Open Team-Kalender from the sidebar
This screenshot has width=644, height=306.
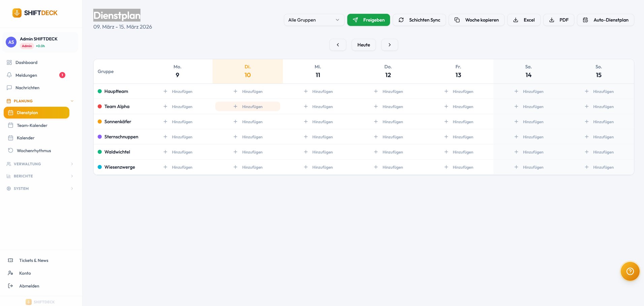click(x=32, y=125)
